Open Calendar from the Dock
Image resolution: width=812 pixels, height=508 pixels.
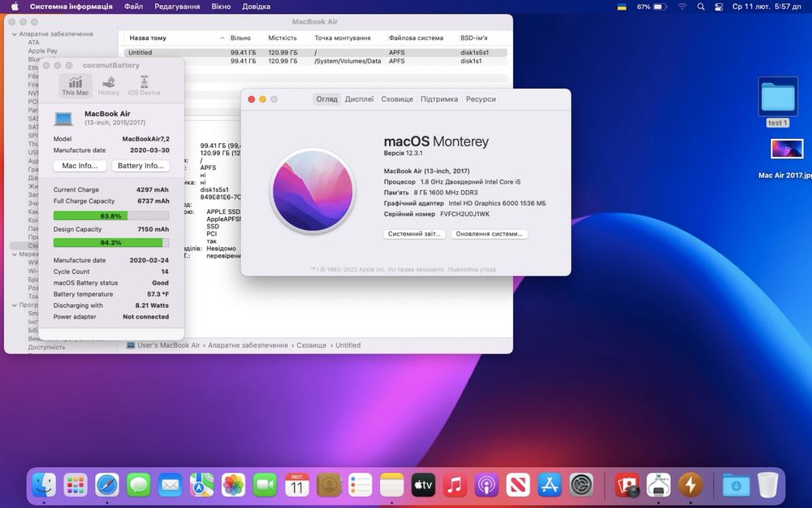click(296, 485)
